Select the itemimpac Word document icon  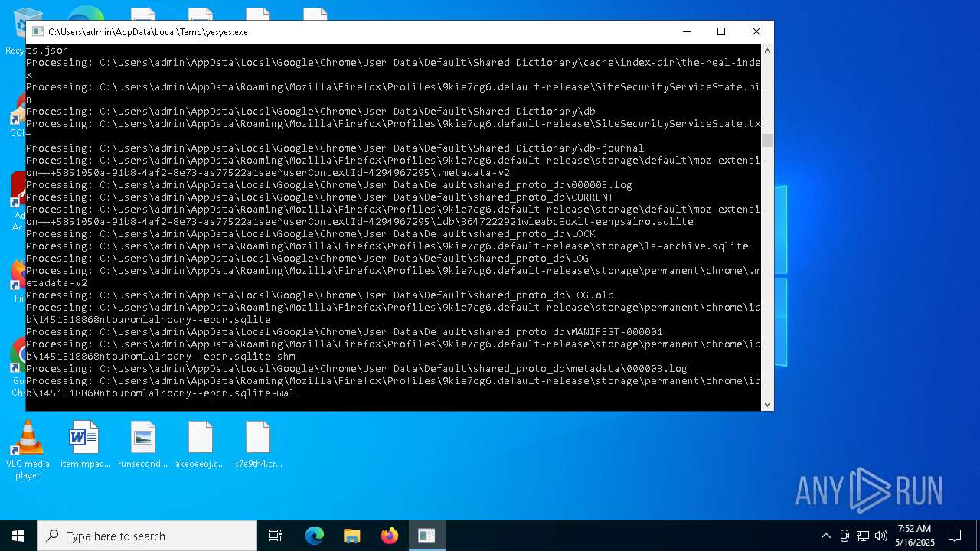[x=85, y=445]
